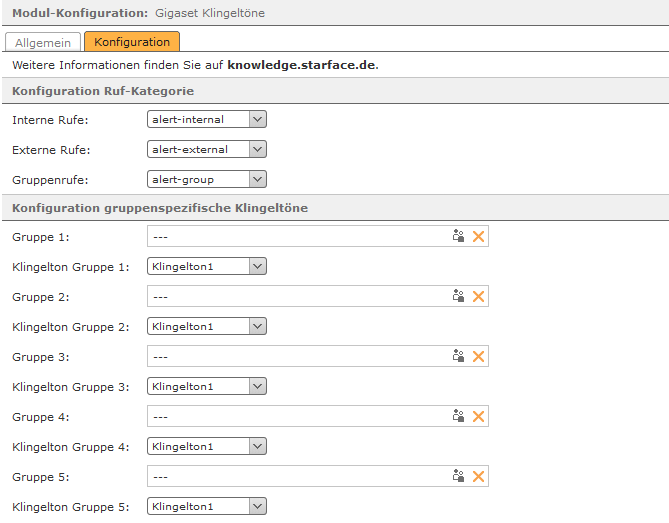Viewport: 669px width, 523px height.
Task: Select the Konfiguration tab
Action: click(x=132, y=41)
